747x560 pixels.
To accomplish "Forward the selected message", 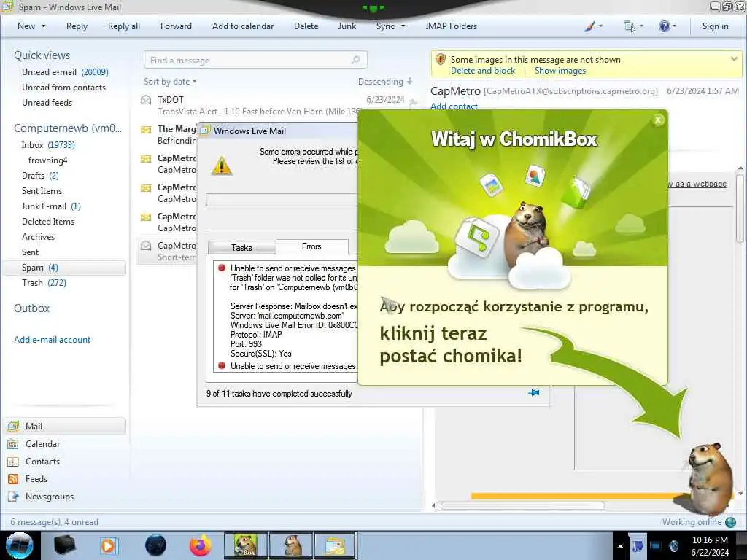I will coord(176,26).
